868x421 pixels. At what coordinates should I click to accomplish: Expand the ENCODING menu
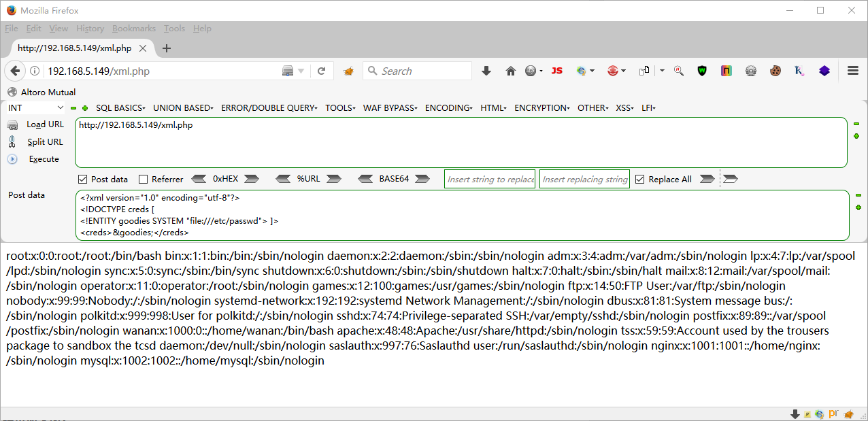[x=448, y=107]
